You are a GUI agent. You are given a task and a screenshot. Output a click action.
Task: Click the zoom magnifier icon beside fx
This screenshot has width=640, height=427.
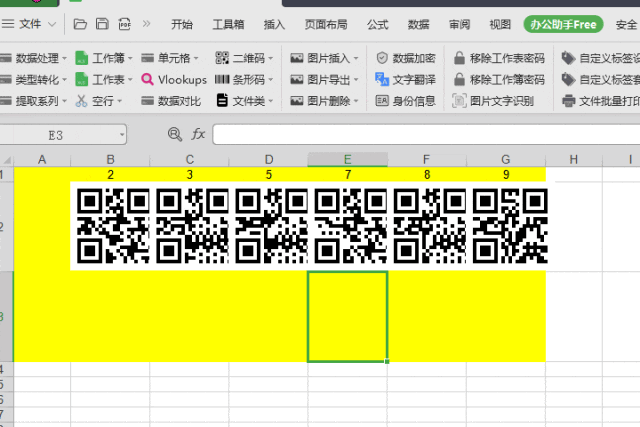[175, 134]
